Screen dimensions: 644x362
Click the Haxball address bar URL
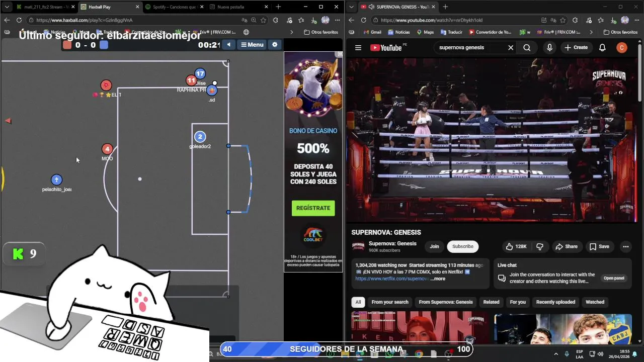pos(85,20)
